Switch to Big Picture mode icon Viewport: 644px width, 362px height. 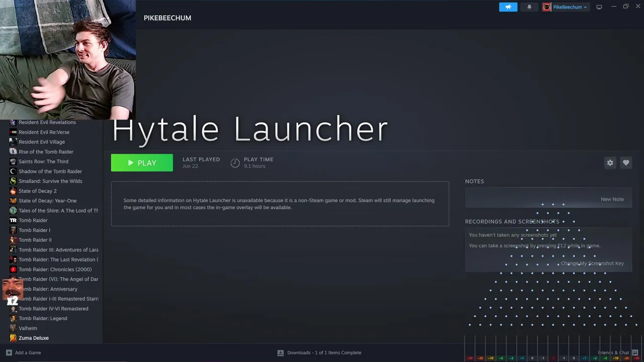pyautogui.click(x=599, y=7)
